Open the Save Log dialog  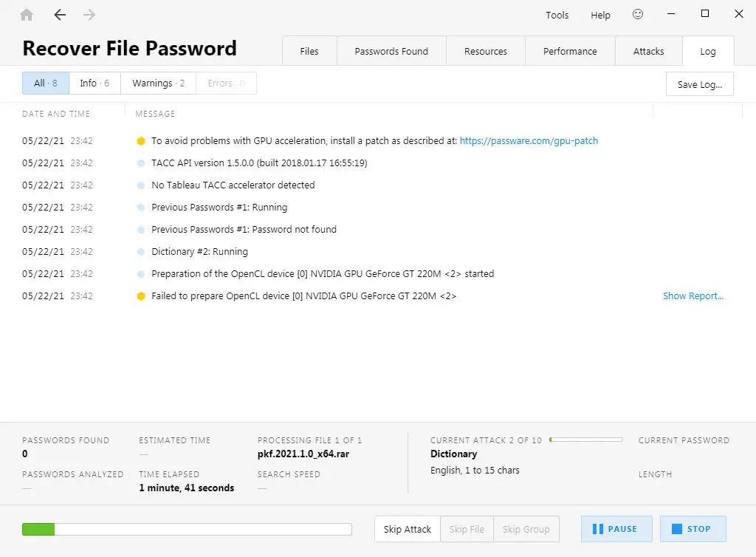tap(699, 84)
